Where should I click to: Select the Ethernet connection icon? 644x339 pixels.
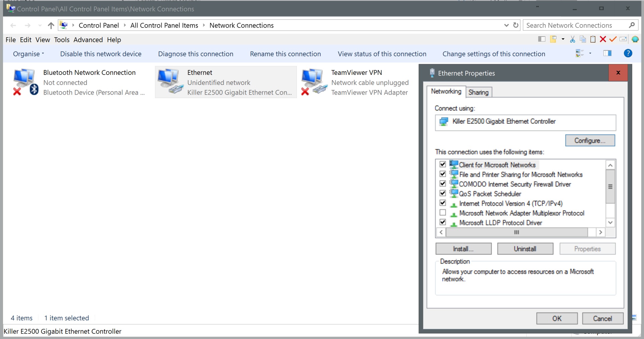tap(171, 82)
